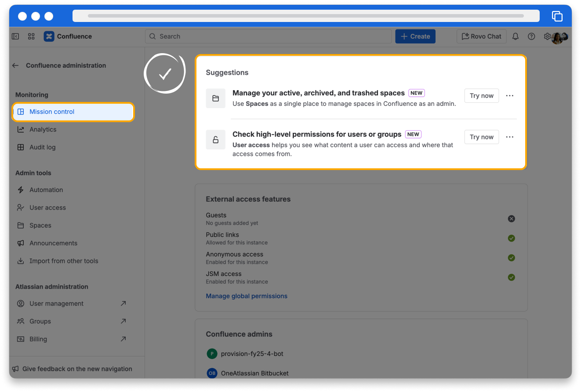Click the Confluence logo icon

point(49,36)
